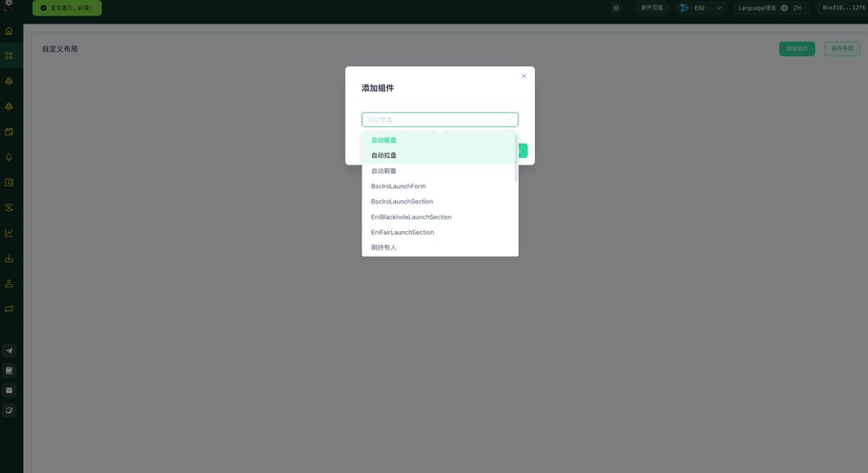Click the app logo in top-left corner
Screen dimensions: 868x473
(9, 6)
